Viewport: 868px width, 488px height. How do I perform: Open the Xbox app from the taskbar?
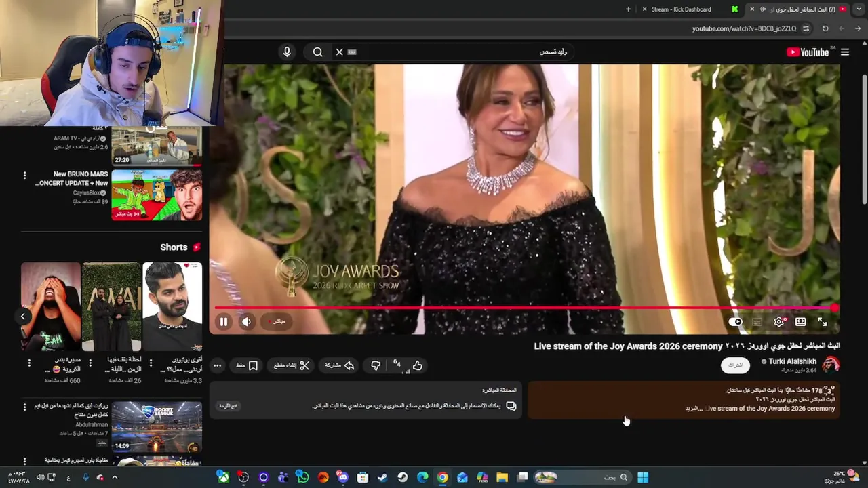(x=222, y=477)
